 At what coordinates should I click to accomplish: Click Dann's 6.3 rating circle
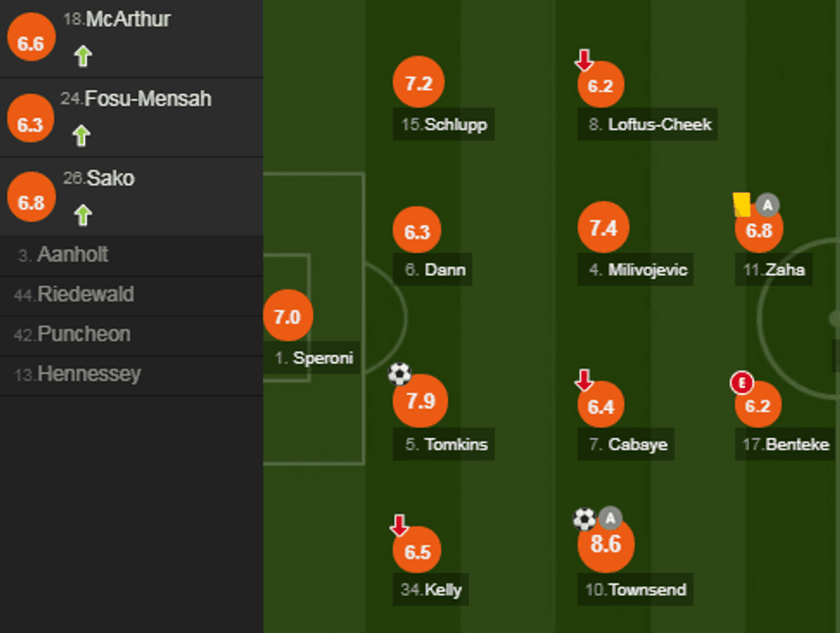417,231
